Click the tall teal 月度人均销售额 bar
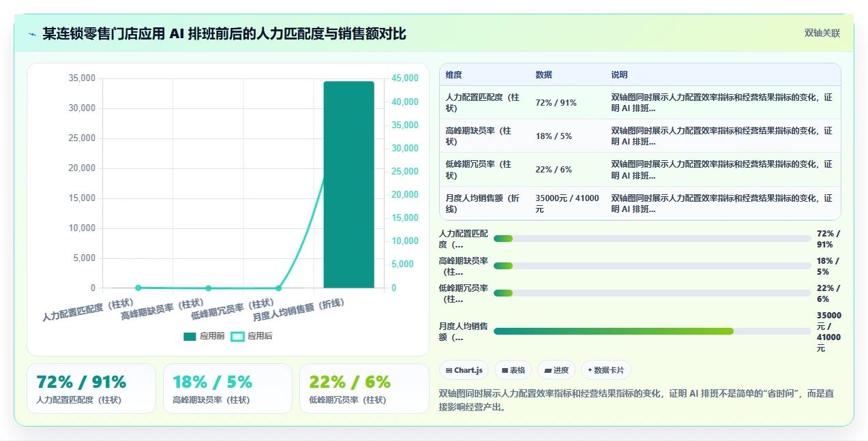 click(x=349, y=185)
